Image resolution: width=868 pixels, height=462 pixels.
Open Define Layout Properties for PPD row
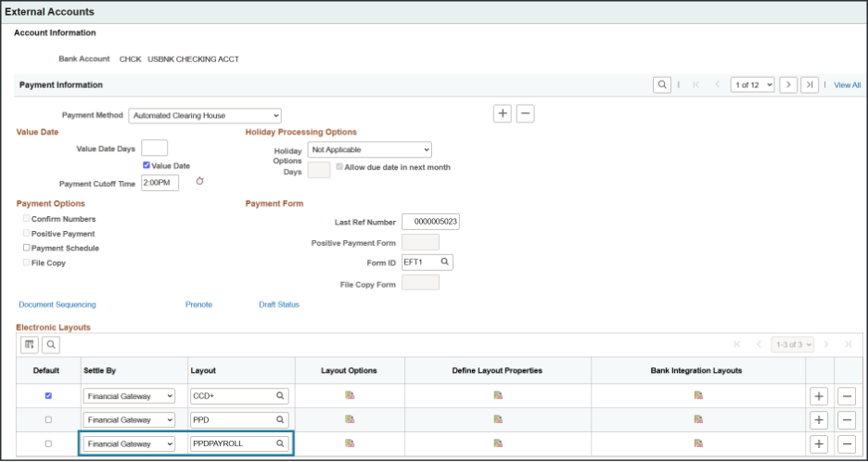coord(498,419)
